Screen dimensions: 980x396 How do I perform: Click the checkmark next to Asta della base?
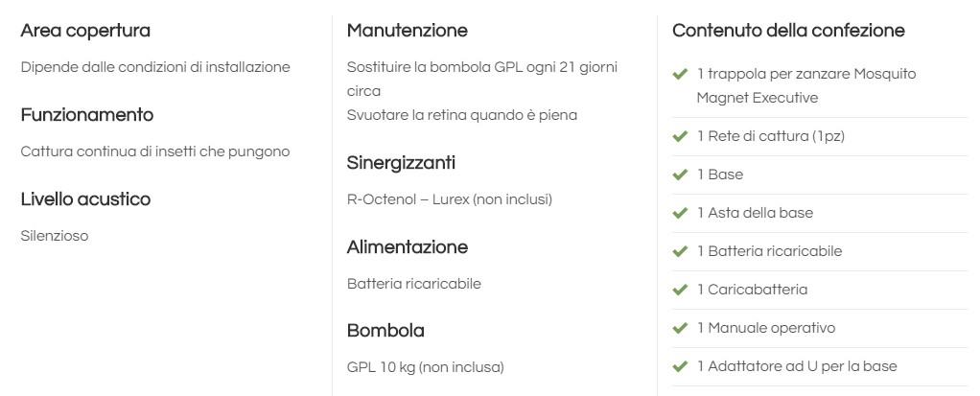click(679, 213)
